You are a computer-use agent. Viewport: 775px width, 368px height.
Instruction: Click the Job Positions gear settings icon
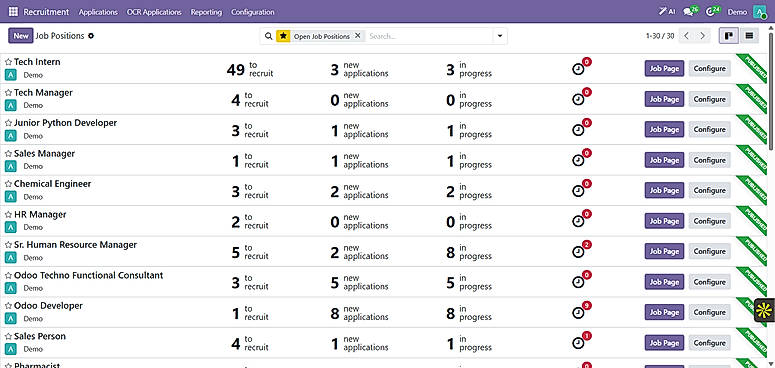(x=91, y=36)
